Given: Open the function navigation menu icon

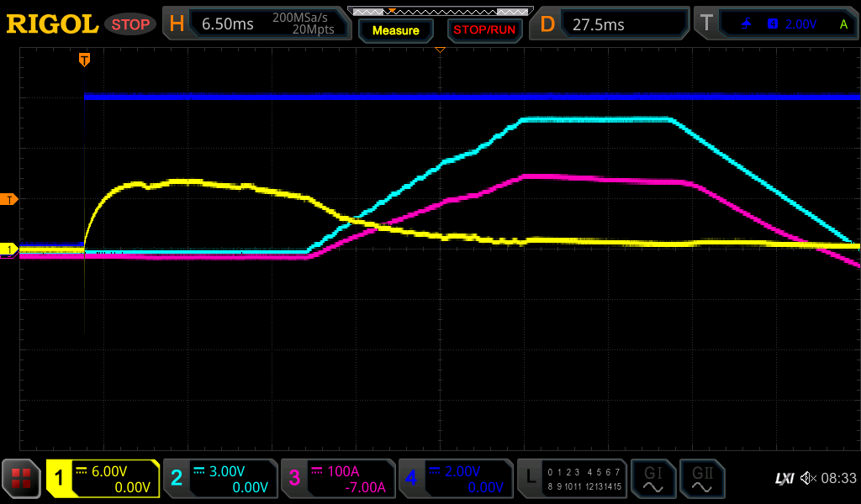Looking at the screenshot, I should coord(21,479).
